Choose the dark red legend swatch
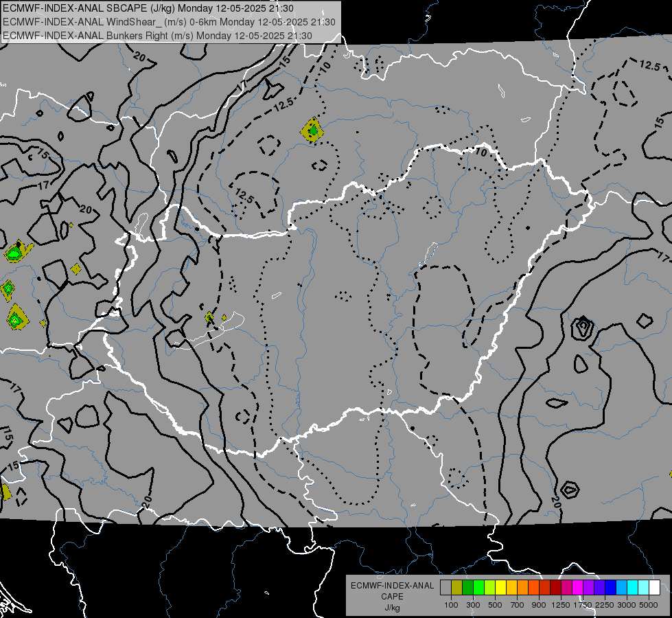Image resolution: width=672 pixels, height=618 pixels. coord(556,588)
